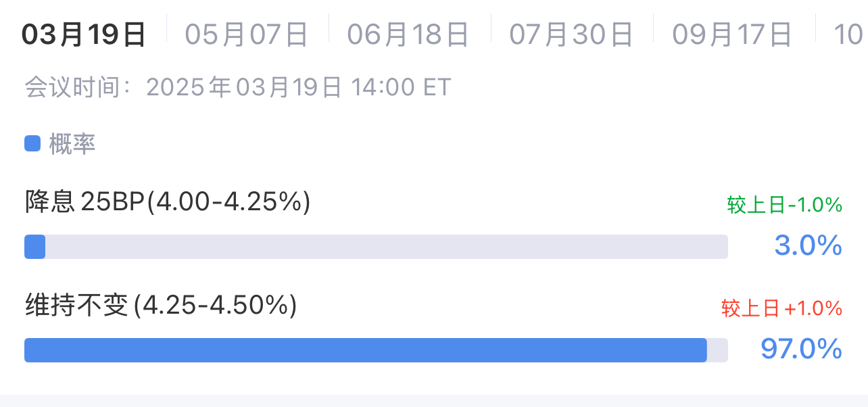Click the blue 概率 legend square
Image resolution: width=868 pixels, height=407 pixels.
coord(32,144)
